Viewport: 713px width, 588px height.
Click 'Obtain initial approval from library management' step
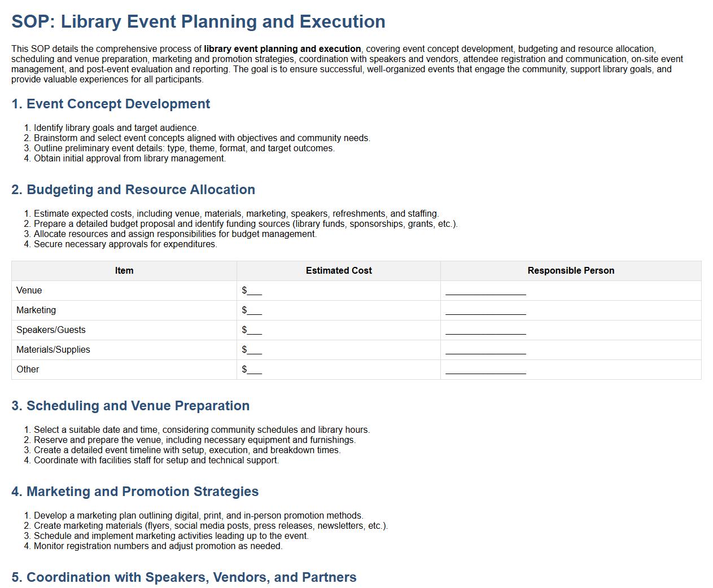[130, 159]
